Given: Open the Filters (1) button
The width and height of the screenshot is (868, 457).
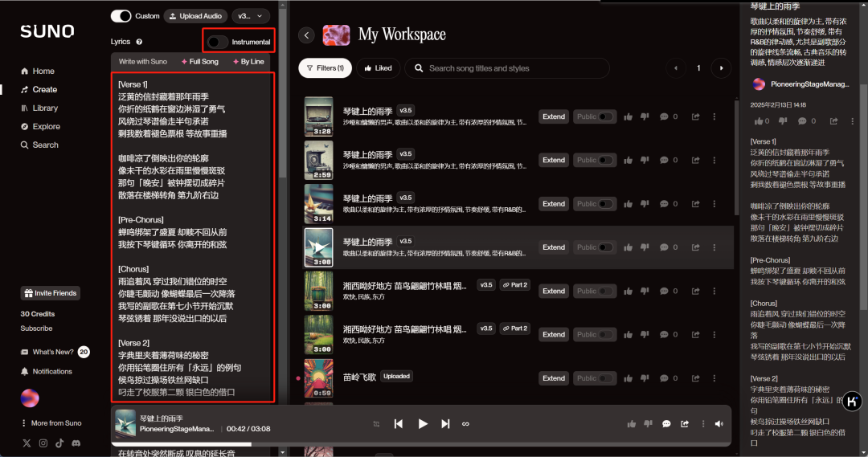Looking at the screenshot, I should click(x=325, y=68).
